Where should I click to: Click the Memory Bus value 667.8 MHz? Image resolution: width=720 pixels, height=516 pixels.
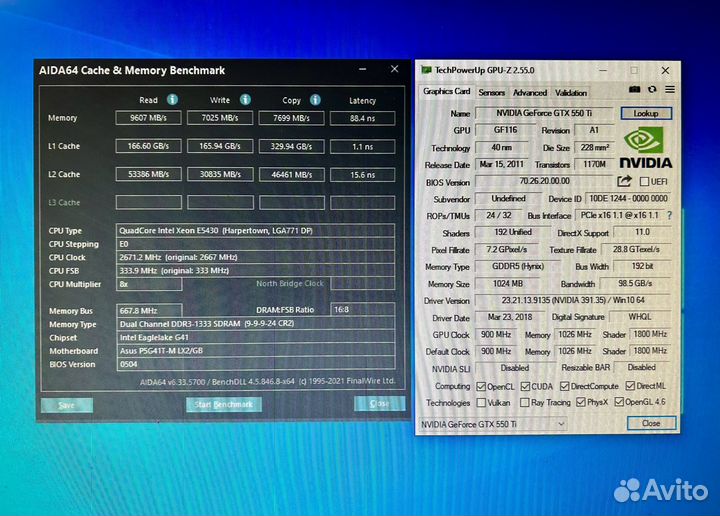[x=149, y=311]
